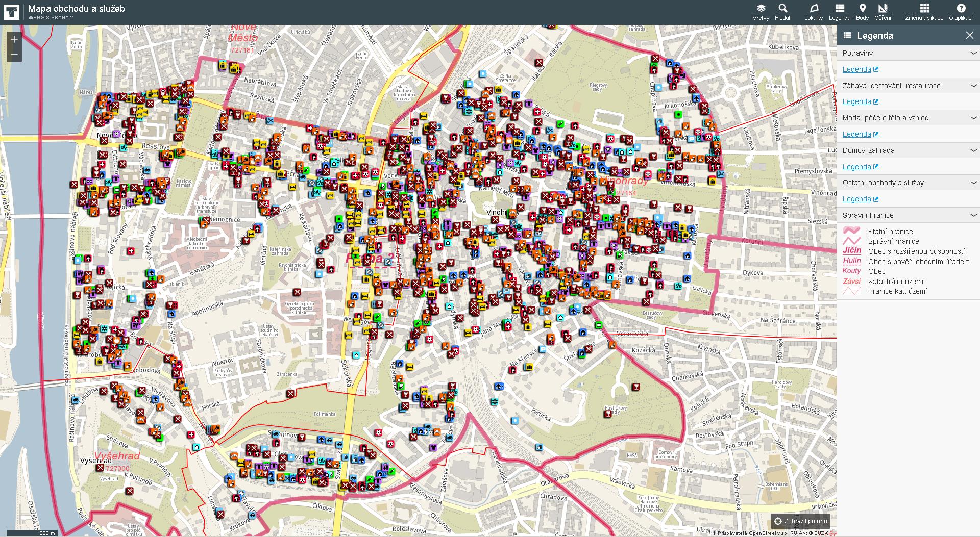980x537 pixels.
Task: Open Legenda link under Domov, zahrada
Action: tap(860, 167)
